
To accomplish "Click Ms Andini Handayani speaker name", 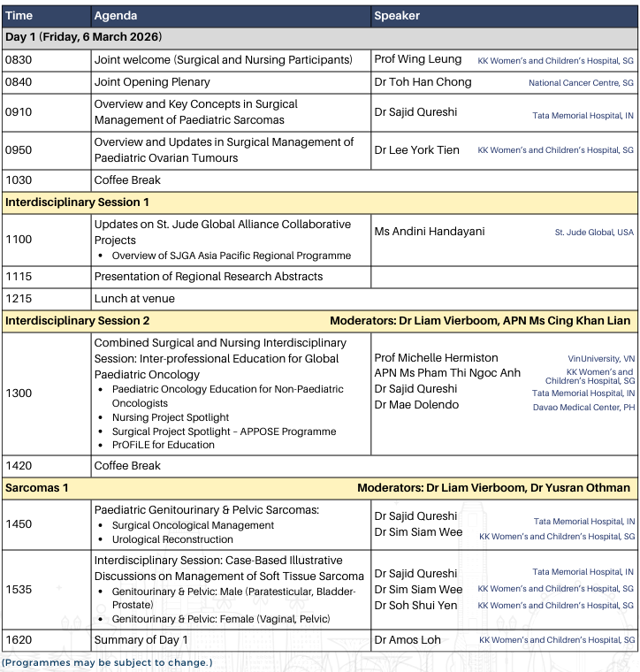I will tap(430, 232).
